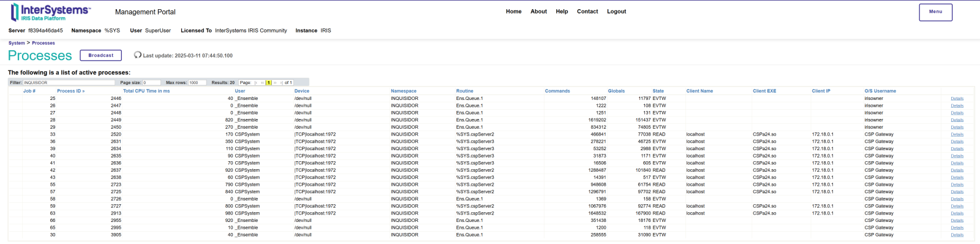
Task: Open Details for process 2631
Action: point(957,142)
